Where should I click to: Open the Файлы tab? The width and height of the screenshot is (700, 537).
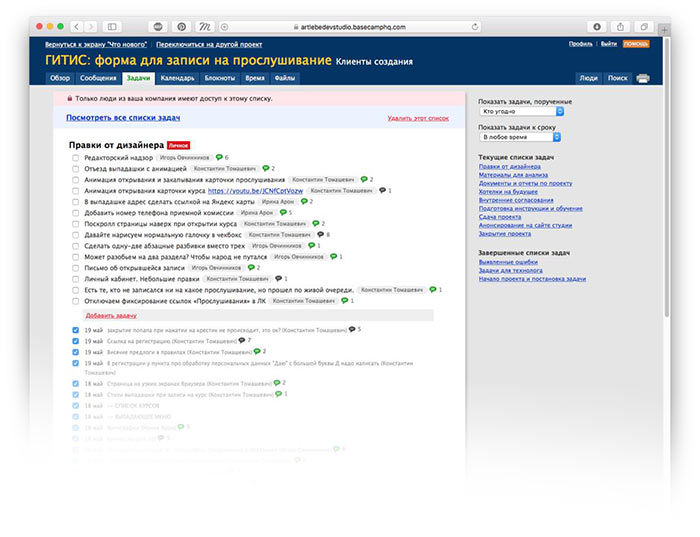[x=284, y=77]
